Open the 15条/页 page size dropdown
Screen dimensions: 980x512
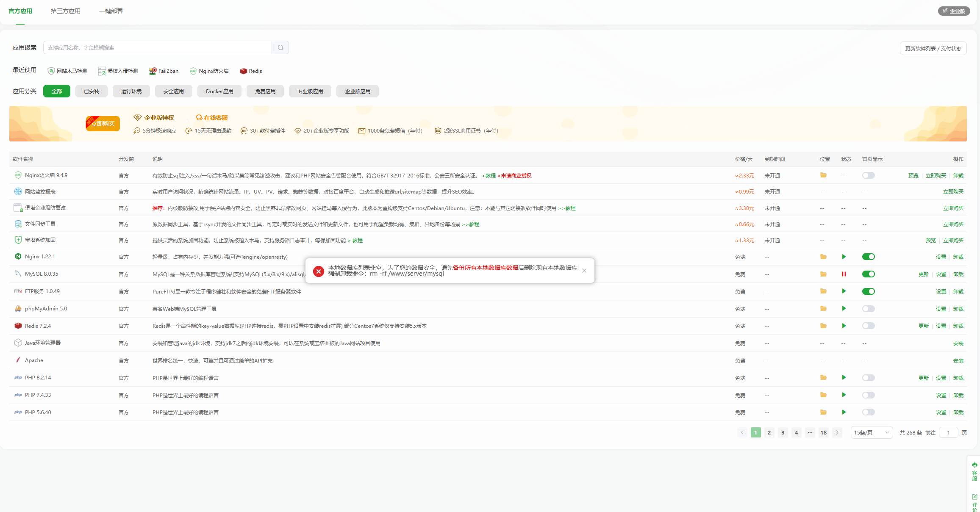[x=872, y=432]
